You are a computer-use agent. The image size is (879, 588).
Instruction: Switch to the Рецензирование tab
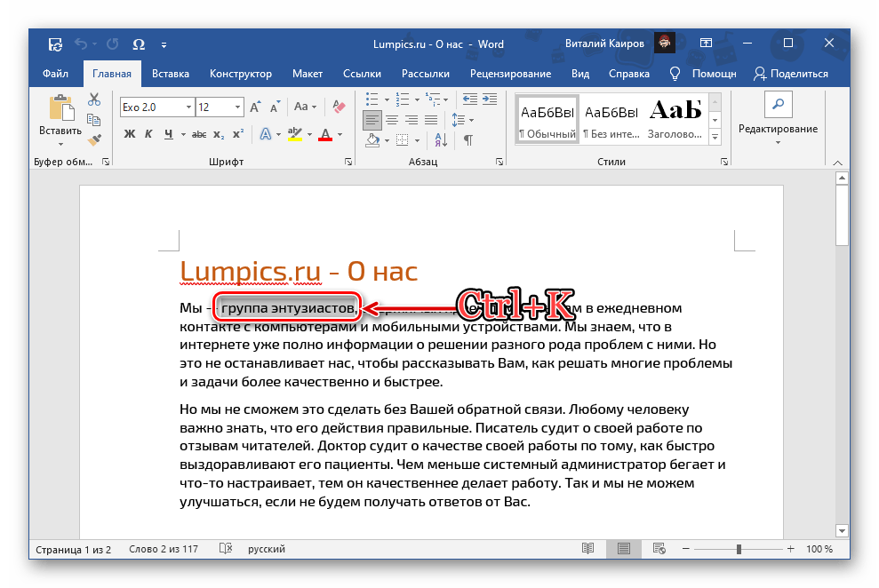pyautogui.click(x=511, y=74)
